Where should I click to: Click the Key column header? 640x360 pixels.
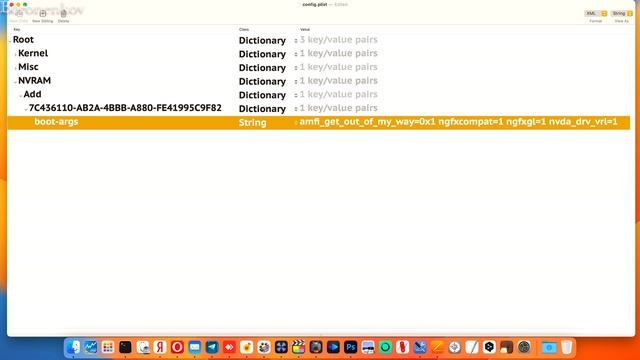(17, 29)
